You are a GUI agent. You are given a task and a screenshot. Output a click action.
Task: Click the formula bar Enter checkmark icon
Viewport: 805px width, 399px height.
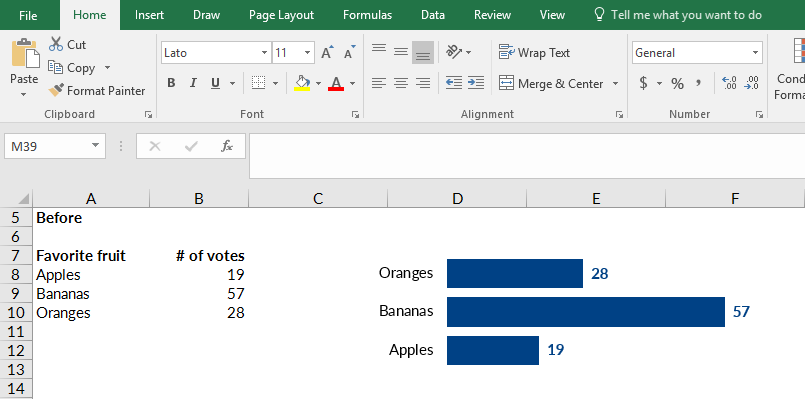191,147
